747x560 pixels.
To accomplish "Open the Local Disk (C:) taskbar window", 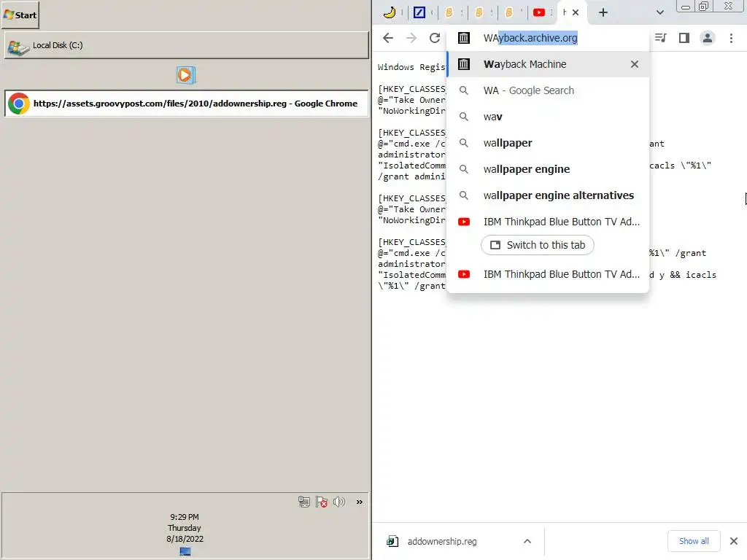I will click(x=186, y=45).
